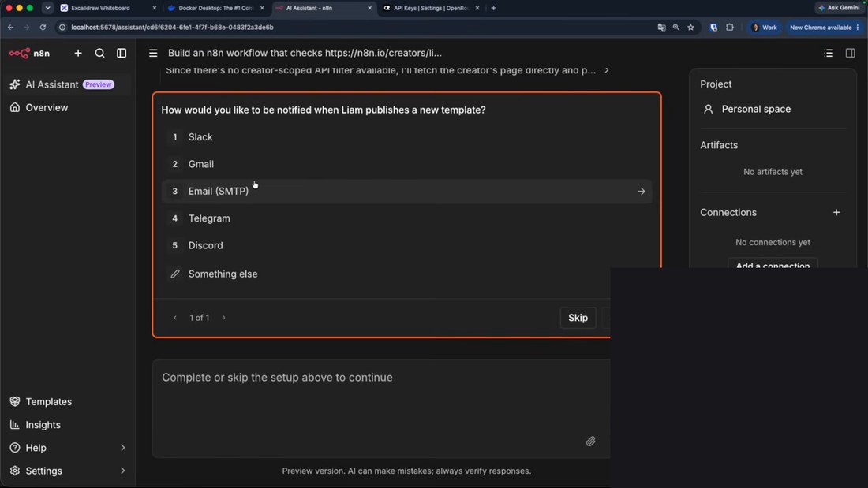868x488 pixels.
Task: Attach a file with paperclip icon
Action: 591,441
